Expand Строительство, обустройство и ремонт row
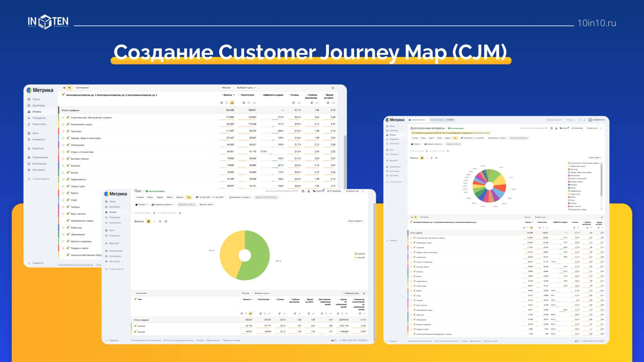 click(63, 118)
